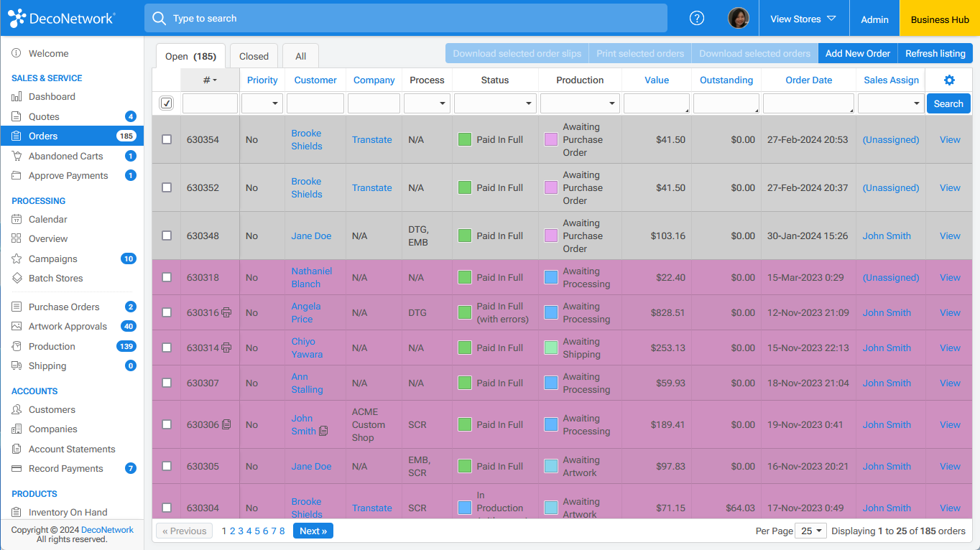This screenshot has height=550, width=980.
Task: Open the Per Page dropdown showing 25
Action: pos(810,530)
